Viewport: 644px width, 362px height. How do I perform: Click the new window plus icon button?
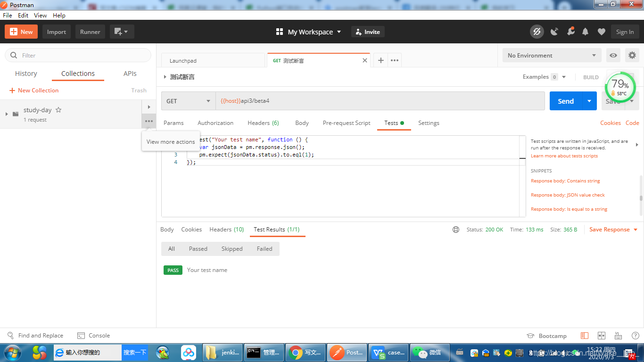(x=122, y=32)
